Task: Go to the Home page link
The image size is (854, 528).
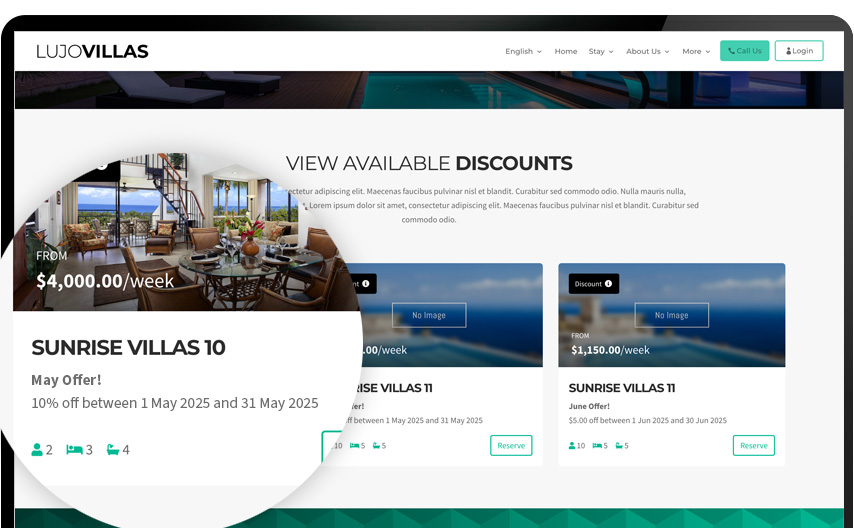Action: point(566,51)
